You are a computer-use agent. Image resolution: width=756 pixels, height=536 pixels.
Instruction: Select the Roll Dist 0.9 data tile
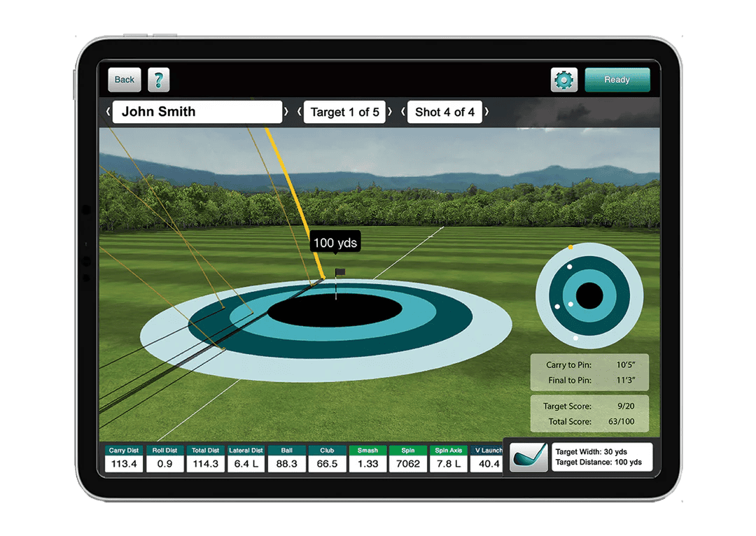click(x=165, y=458)
